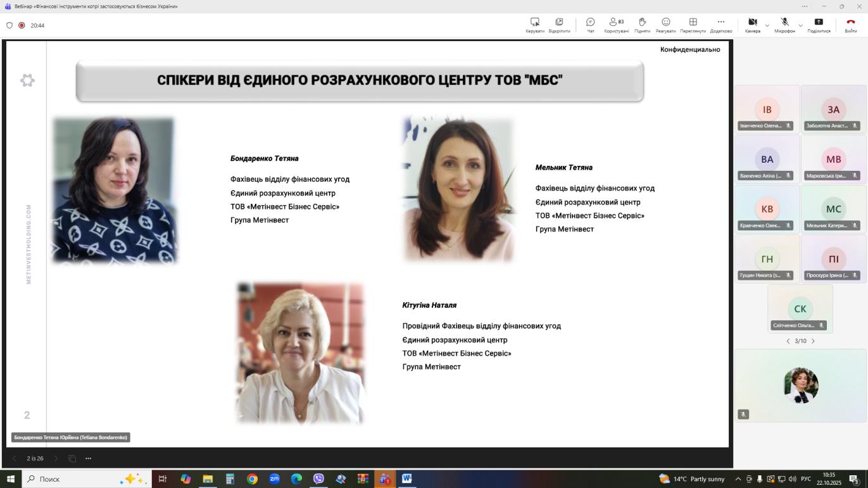Expand the microphone options dropdown arrow
The image size is (868, 488).
(800, 25)
